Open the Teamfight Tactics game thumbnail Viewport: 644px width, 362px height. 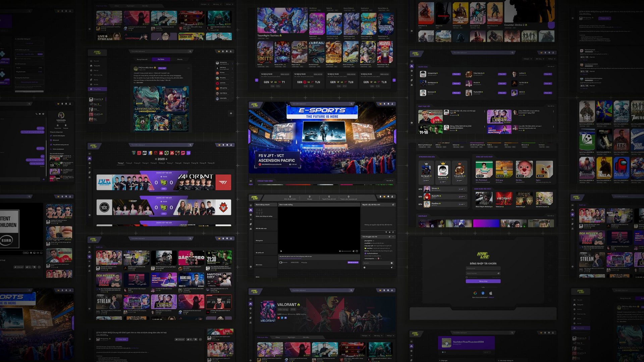[282, 20]
